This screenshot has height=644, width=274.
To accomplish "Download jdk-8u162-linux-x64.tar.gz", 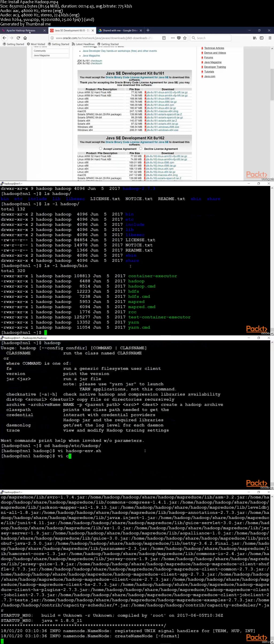I will (x=161, y=172).
